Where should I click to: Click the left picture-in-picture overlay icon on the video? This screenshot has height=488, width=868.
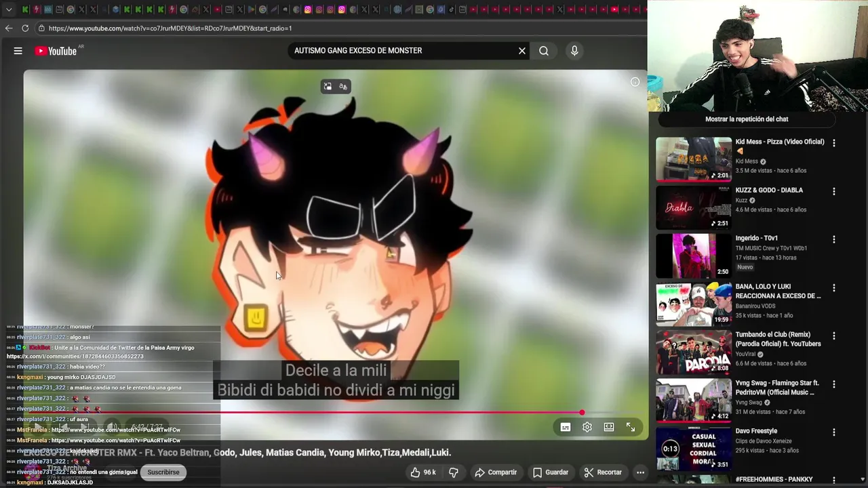pos(328,86)
